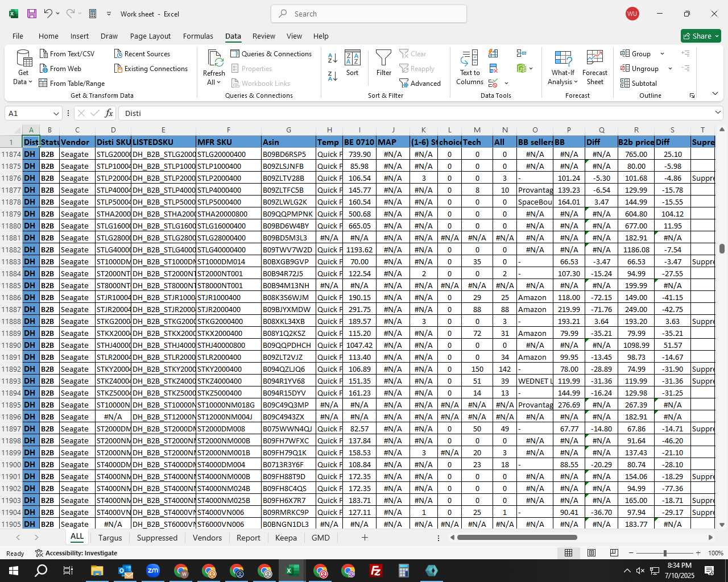
Task: Sort Z to A descending
Action: pos(333,76)
